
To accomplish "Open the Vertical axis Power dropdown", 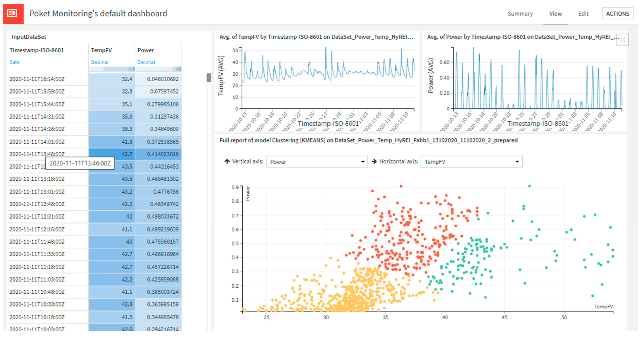I will point(316,162).
